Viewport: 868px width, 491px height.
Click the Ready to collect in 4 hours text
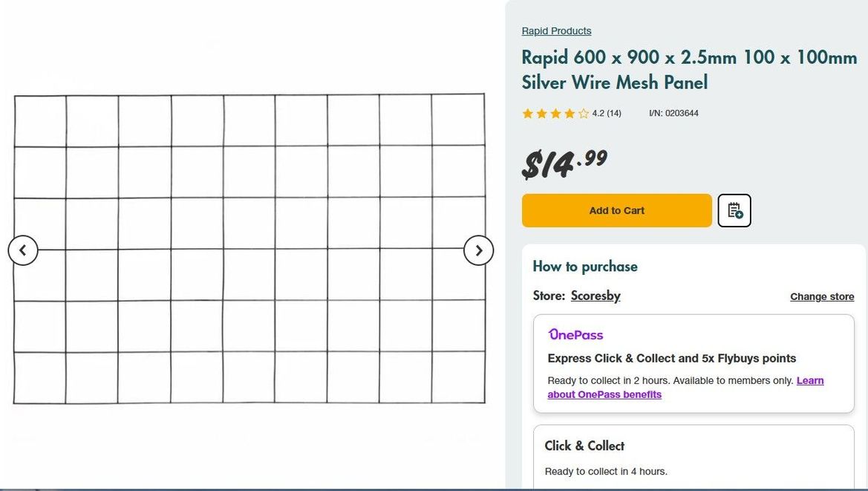606,471
